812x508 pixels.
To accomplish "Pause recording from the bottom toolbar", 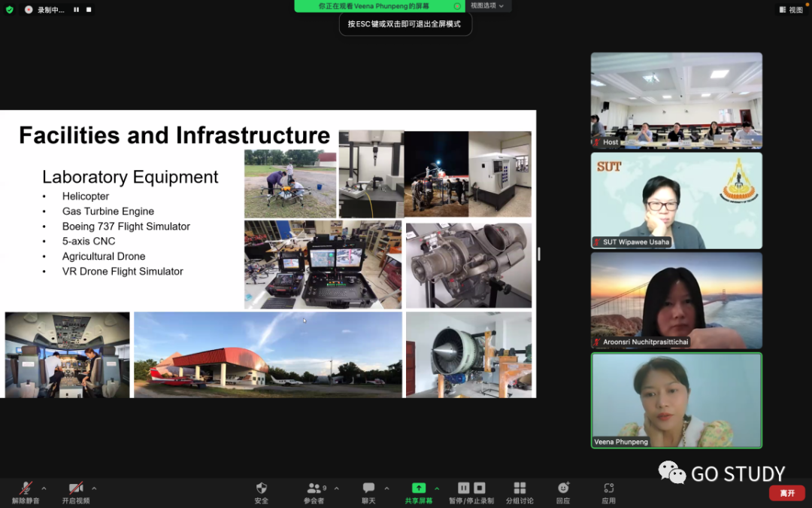I will (x=464, y=488).
